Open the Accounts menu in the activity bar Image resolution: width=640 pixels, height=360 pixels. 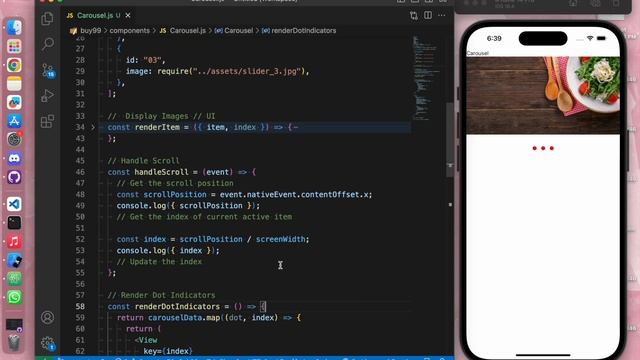(47, 317)
